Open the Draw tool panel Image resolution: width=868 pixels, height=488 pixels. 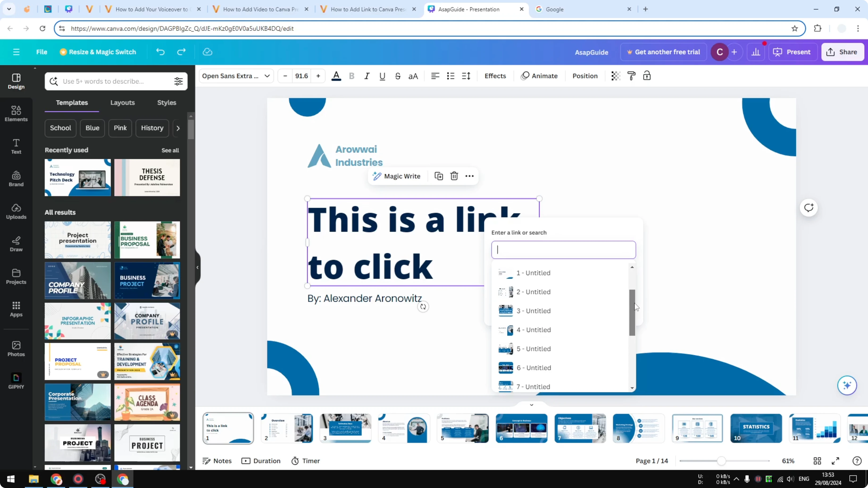[16, 244]
